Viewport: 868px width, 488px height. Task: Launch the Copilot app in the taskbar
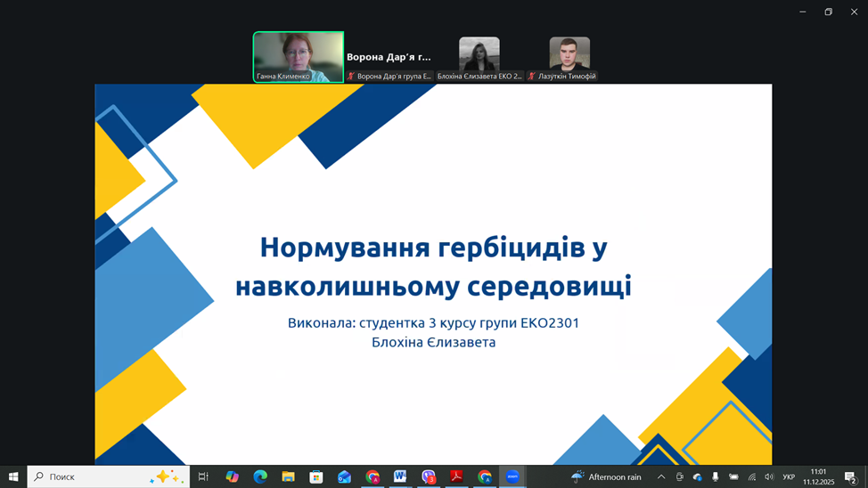(232, 477)
